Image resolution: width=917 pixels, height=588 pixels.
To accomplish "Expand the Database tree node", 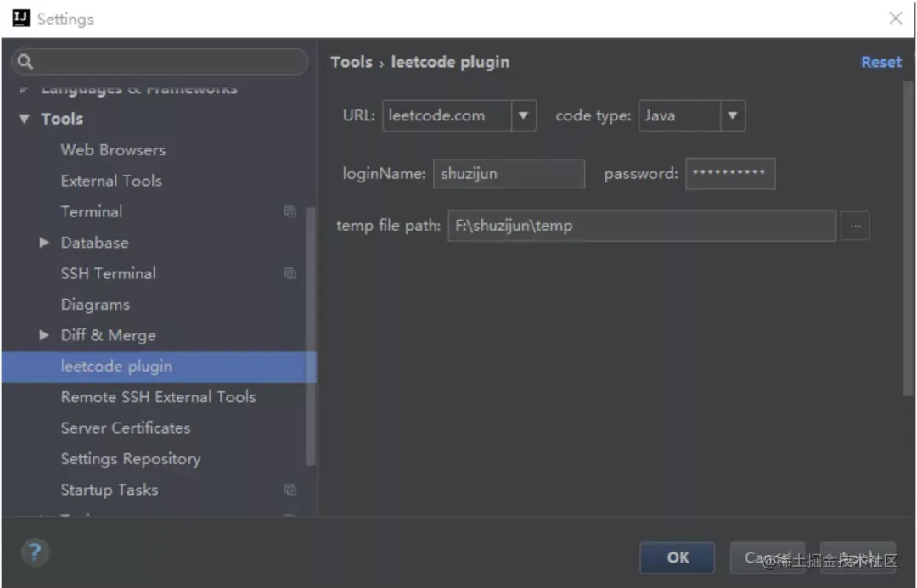I will 44,242.
